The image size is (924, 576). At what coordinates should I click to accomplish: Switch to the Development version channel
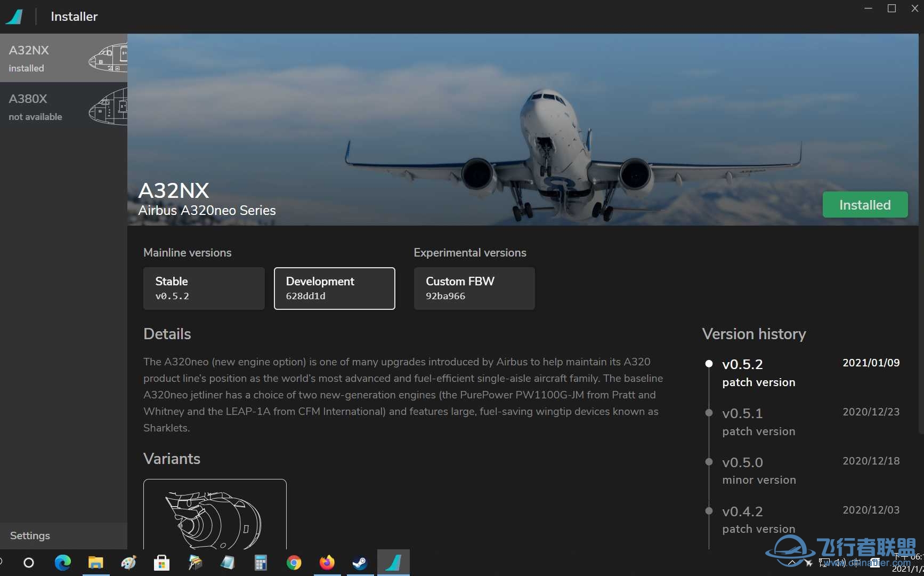point(334,288)
